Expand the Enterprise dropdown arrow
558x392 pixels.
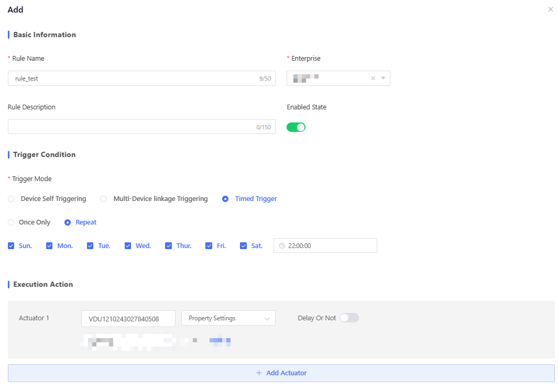(x=383, y=79)
